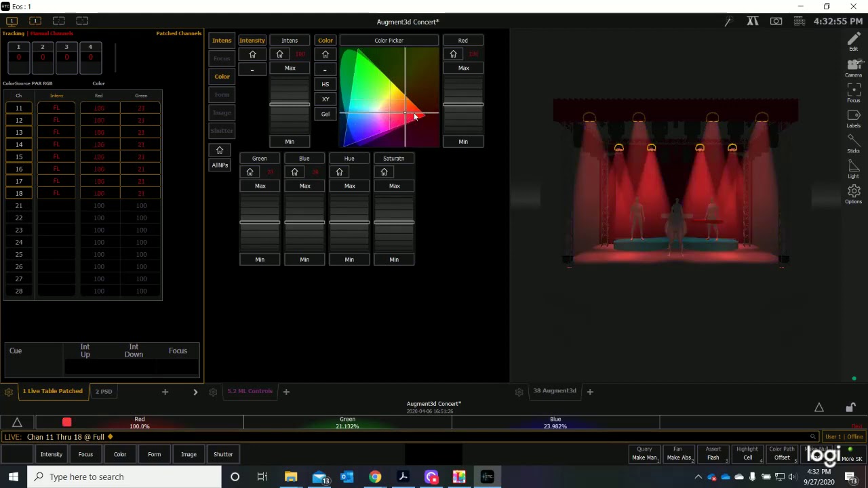Switch to 1 Live Table Patched tab

click(53, 391)
